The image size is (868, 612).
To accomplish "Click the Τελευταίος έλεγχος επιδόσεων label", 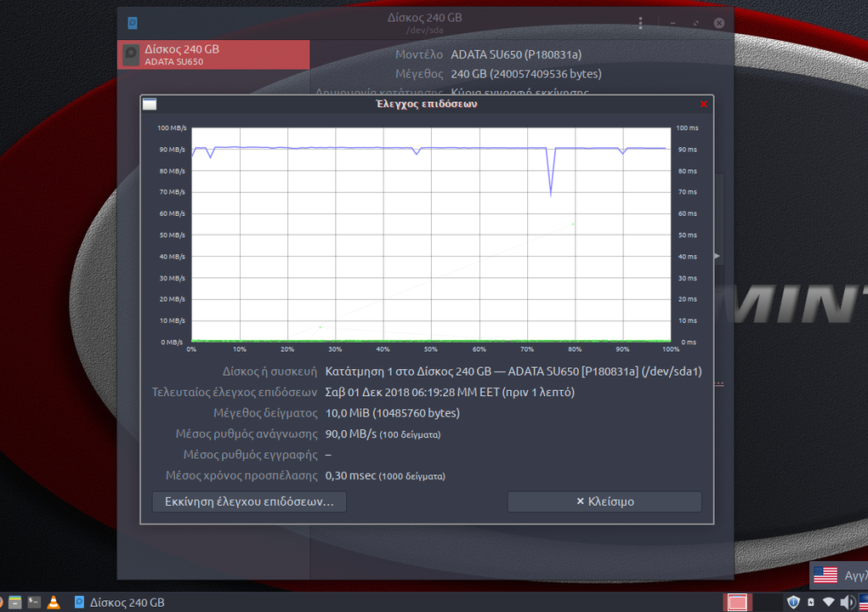I will point(235,393).
